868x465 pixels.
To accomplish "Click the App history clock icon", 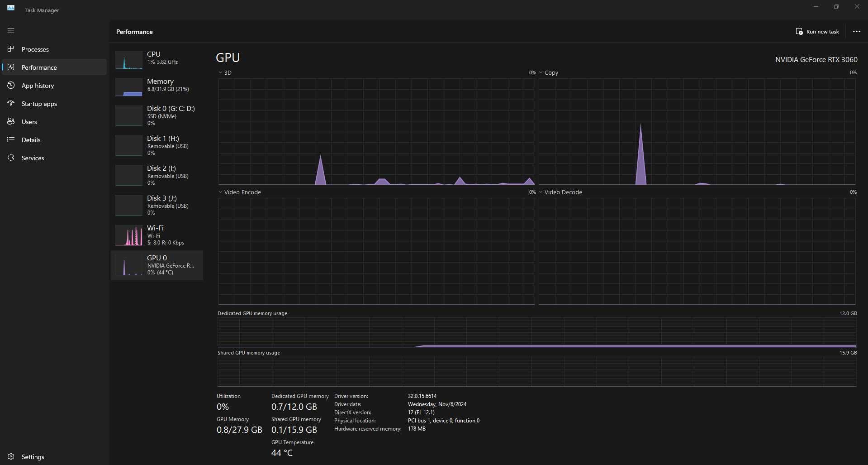I will click(x=11, y=85).
